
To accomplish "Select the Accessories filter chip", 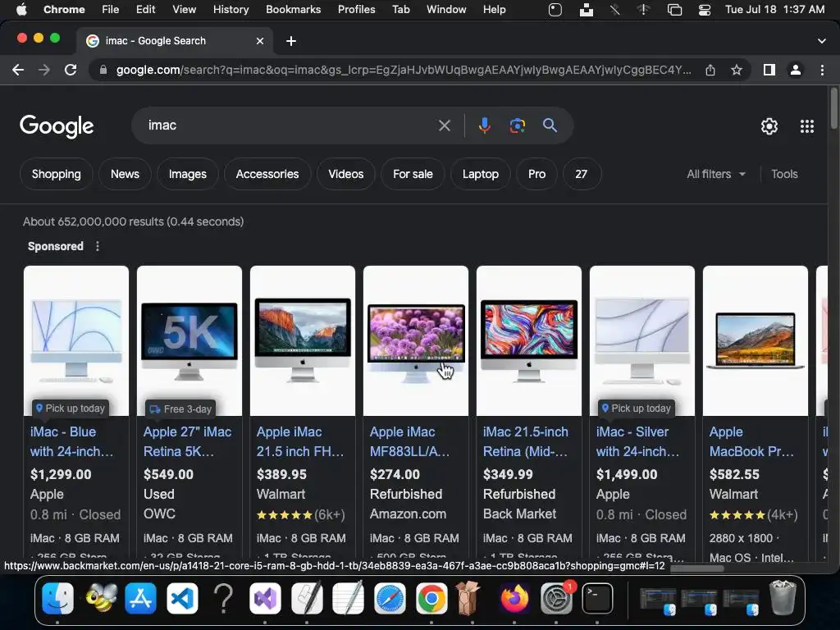I will (x=267, y=174).
